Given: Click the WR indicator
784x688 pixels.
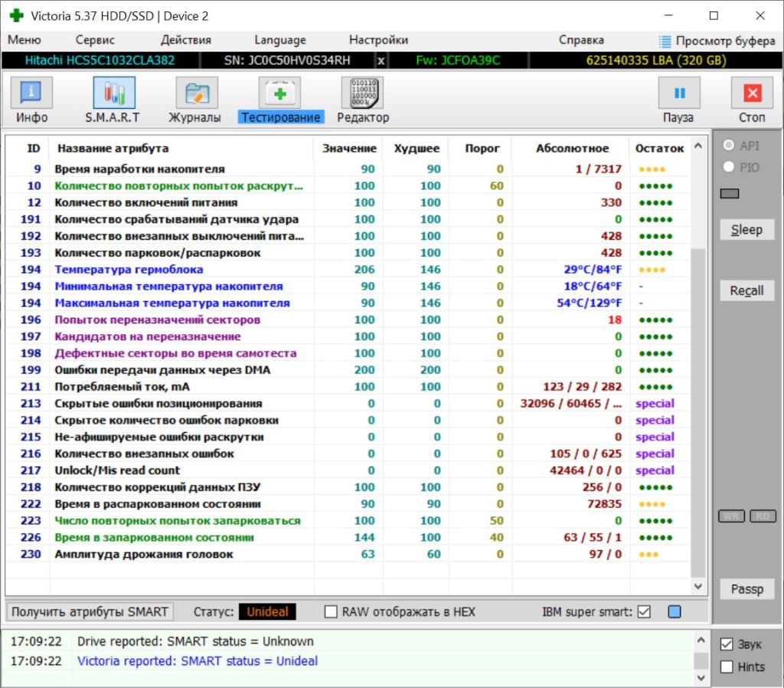Looking at the screenshot, I should [x=731, y=516].
